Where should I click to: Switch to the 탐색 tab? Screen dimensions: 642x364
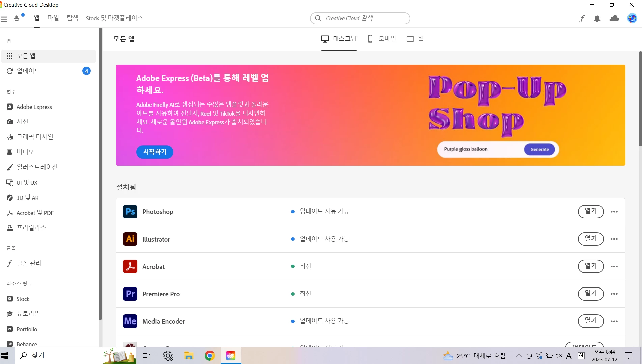point(73,18)
